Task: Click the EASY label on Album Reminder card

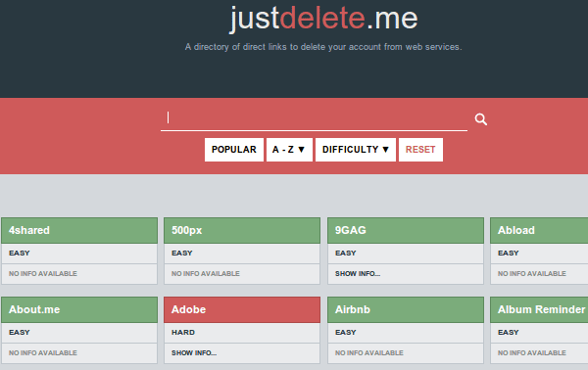Action: tap(508, 333)
